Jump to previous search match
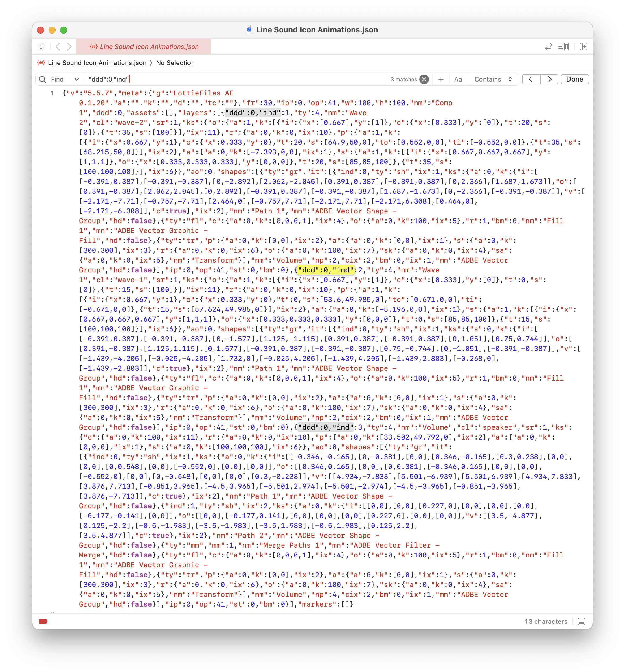This screenshot has height=672, width=625. [x=531, y=80]
